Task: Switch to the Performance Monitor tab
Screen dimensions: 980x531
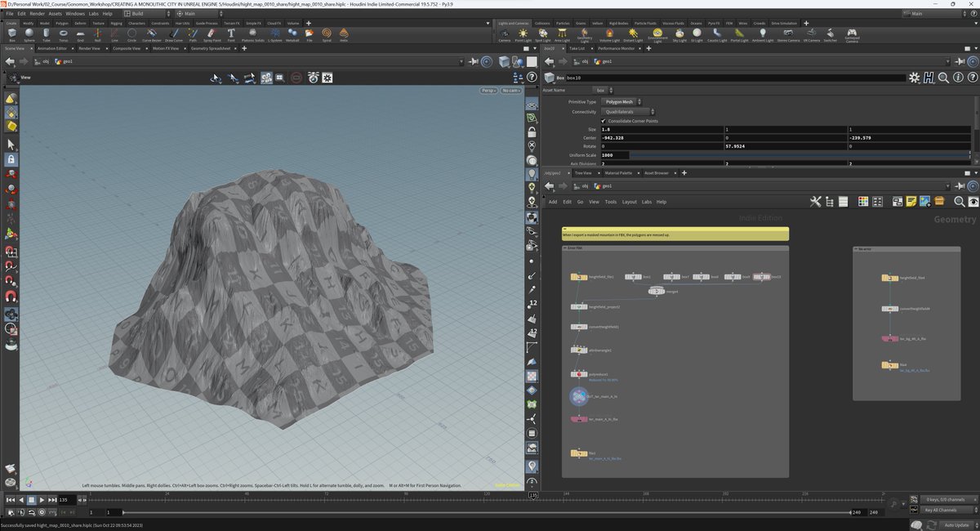Action: (x=617, y=48)
